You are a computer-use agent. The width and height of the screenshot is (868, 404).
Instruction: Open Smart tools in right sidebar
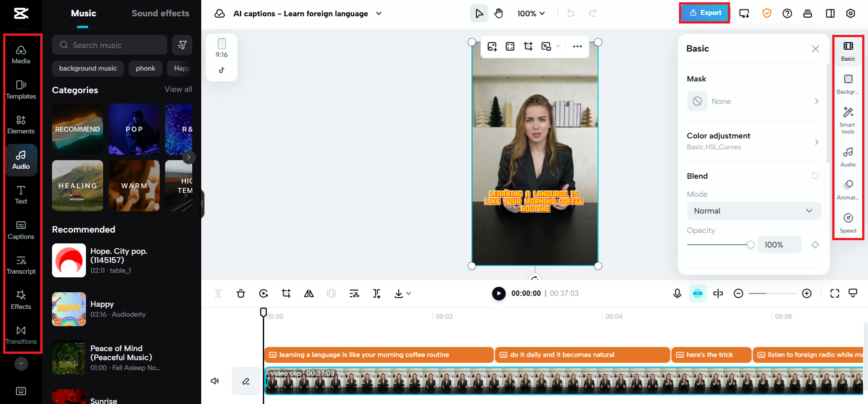(x=848, y=120)
